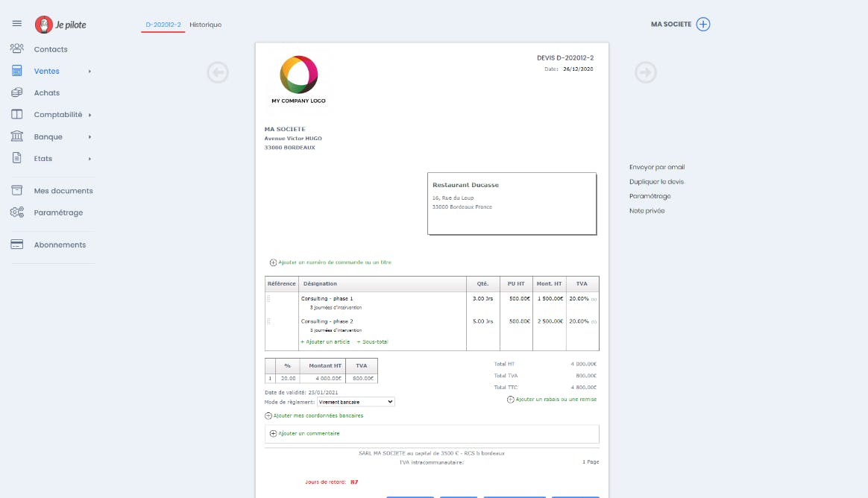Click the Banque building icon
Viewport: 868px width, 498px height.
coord(17,137)
